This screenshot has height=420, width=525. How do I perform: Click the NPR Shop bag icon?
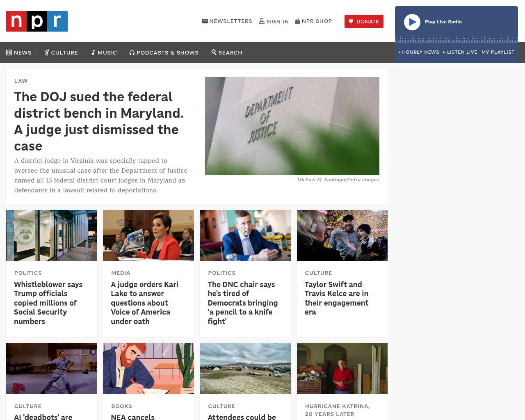pos(298,21)
